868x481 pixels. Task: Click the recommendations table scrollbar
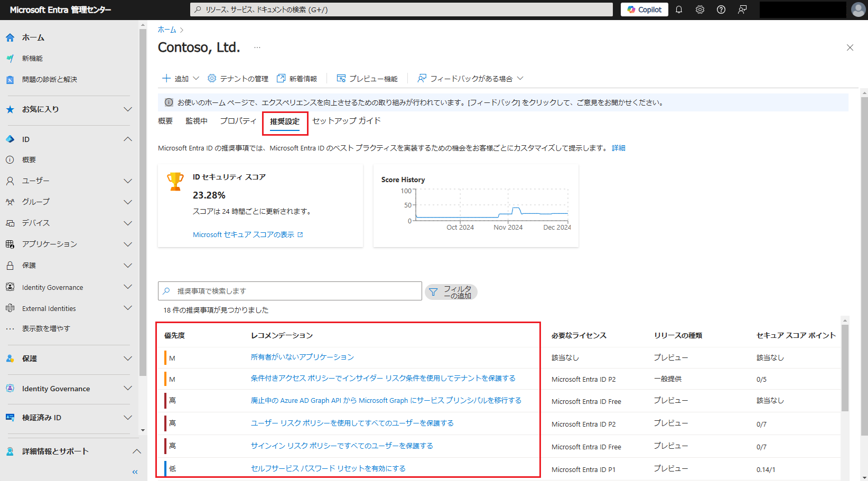845,368
